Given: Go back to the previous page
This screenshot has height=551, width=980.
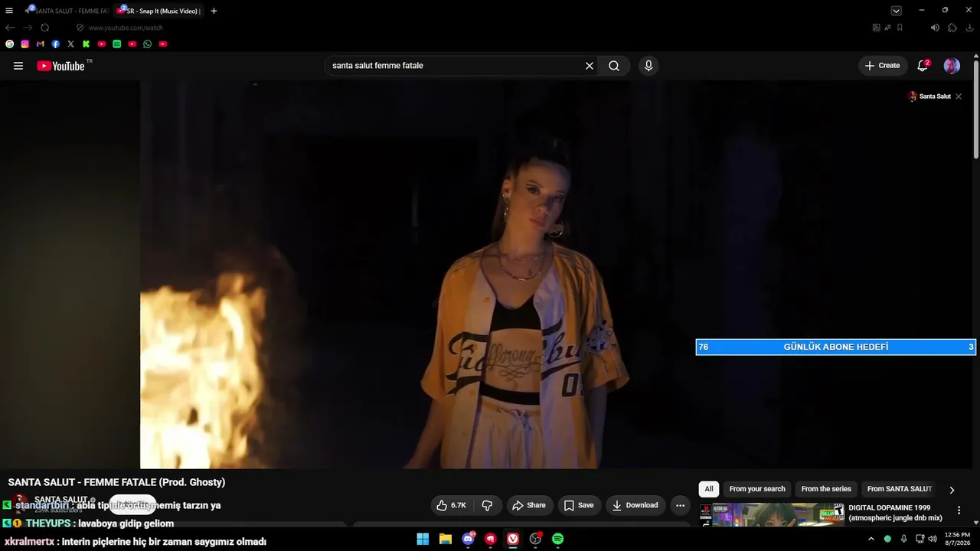Looking at the screenshot, I should (10, 28).
